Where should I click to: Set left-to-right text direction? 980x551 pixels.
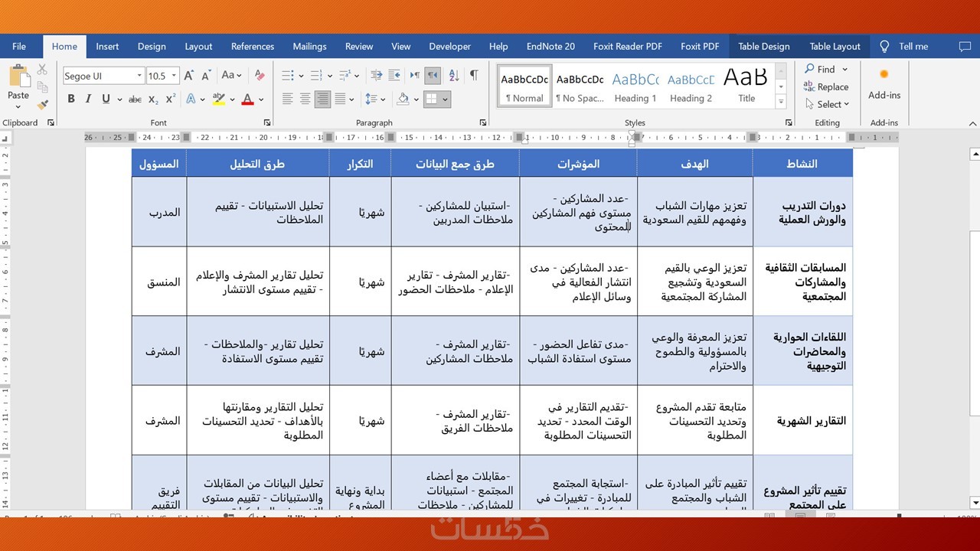click(x=415, y=76)
